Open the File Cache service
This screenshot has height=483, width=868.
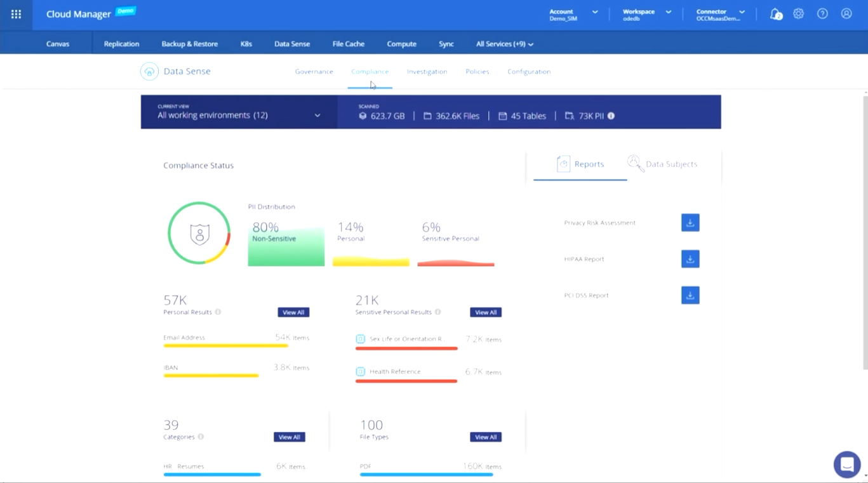[349, 44]
